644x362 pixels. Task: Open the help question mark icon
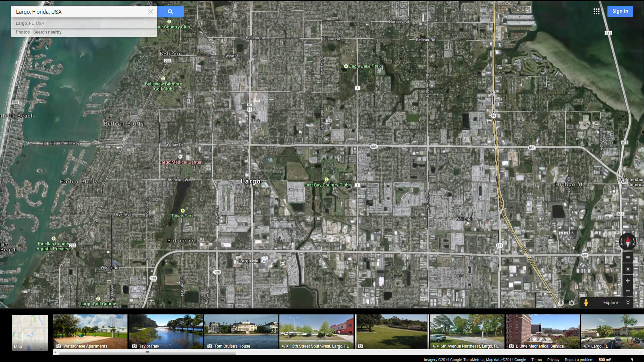[561, 303]
